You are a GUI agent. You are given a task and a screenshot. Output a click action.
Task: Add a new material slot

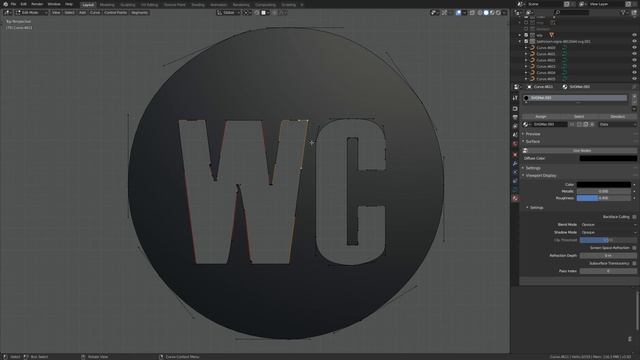point(634,96)
